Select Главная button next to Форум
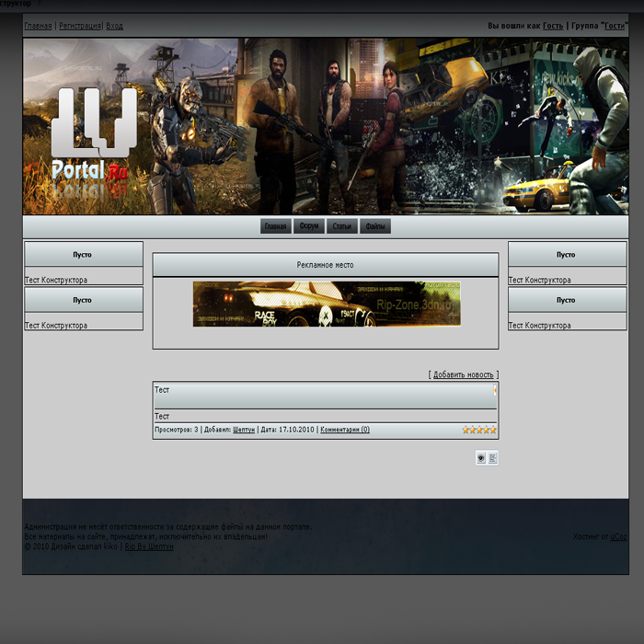Screen dimensions: 644x644 [276, 226]
